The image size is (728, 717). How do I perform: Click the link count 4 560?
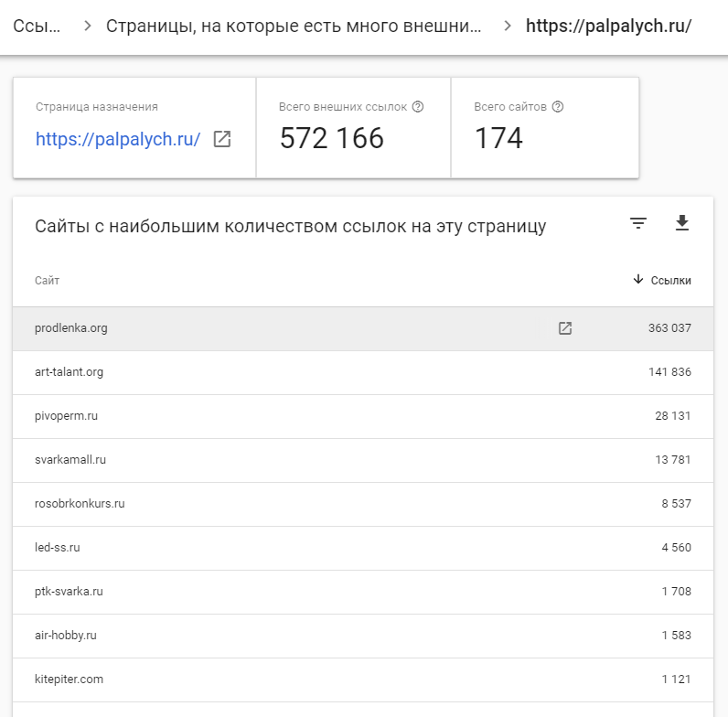pos(676,548)
